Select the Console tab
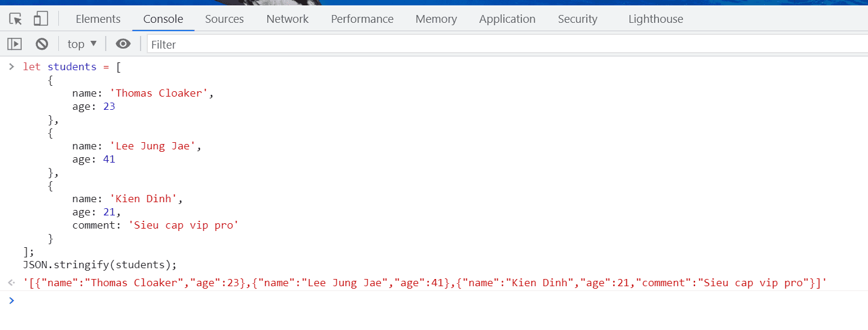868x330 pixels. (163, 19)
